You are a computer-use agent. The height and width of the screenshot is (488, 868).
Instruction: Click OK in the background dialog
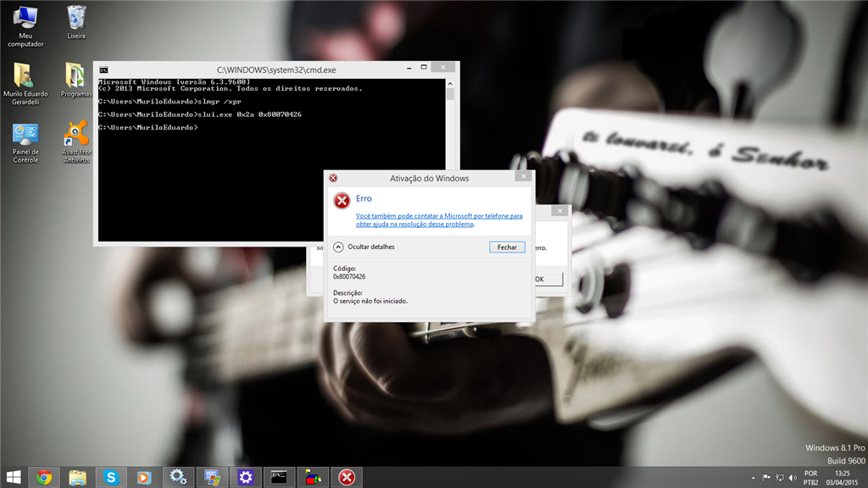click(x=548, y=280)
